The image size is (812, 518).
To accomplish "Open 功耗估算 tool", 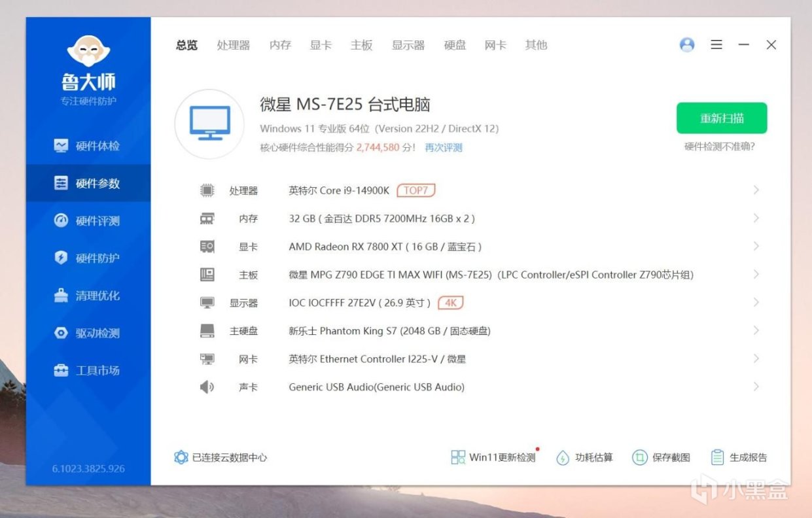I will click(x=584, y=458).
